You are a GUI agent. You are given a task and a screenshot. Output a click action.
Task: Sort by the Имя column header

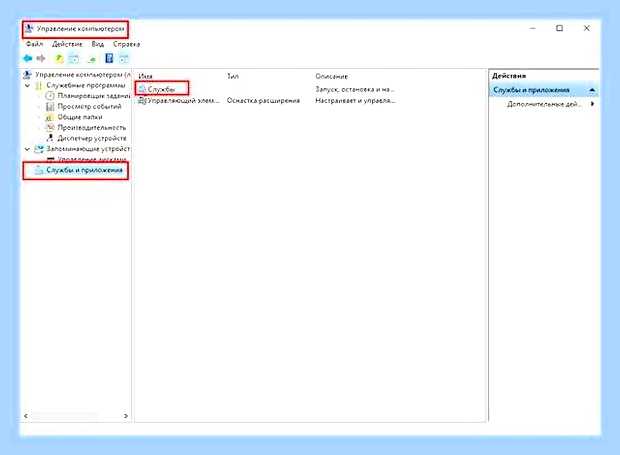click(x=146, y=76)
